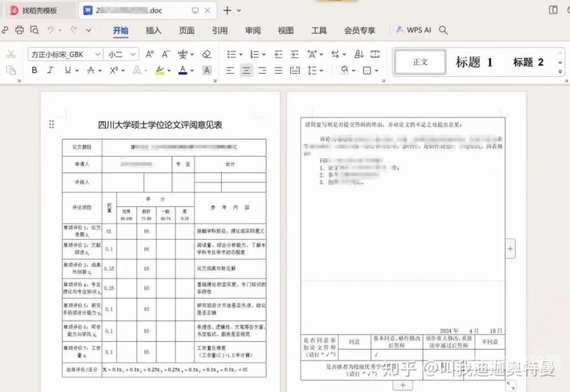Screen dimensions: 570x392
Task: Open 会员专享 ribbon tab
Action: [360, 31]
